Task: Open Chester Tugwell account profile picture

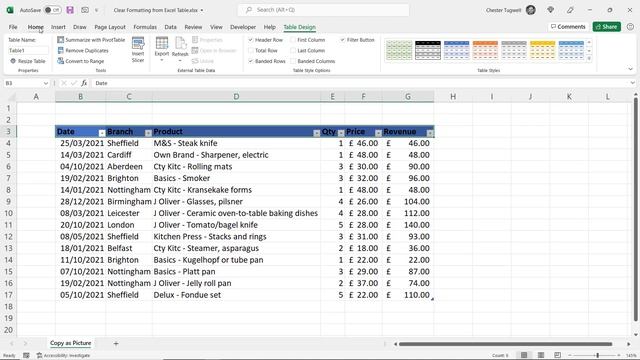Action: click(531, 10)
